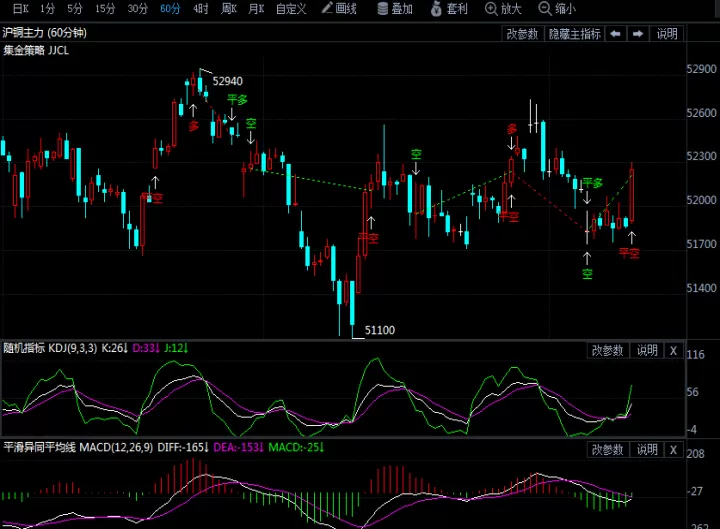Open the 月K monthly chart
Screen dimensions: 720x529
[256, 8]
